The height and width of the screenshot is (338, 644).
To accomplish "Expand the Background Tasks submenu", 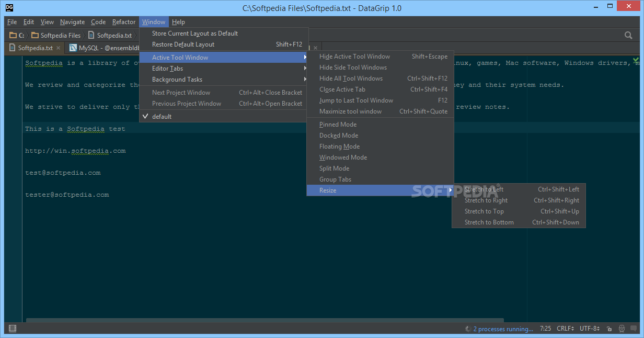I will click(224, 79).
